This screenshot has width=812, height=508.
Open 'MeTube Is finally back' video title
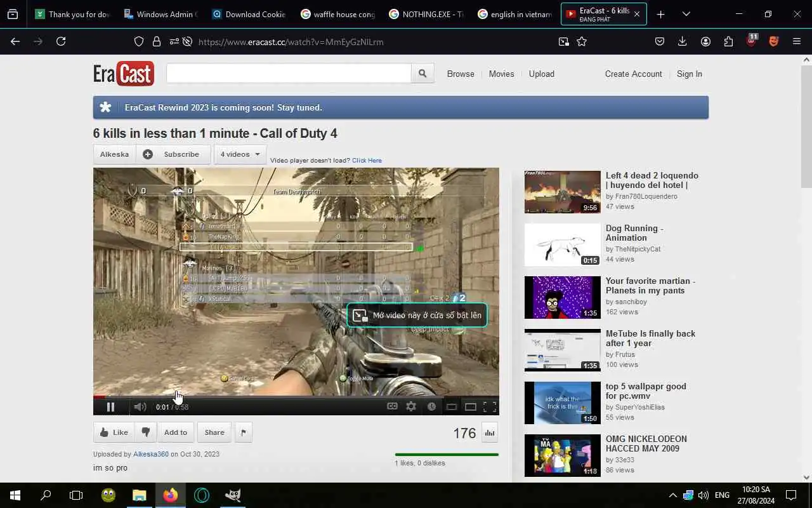(650, 338)
